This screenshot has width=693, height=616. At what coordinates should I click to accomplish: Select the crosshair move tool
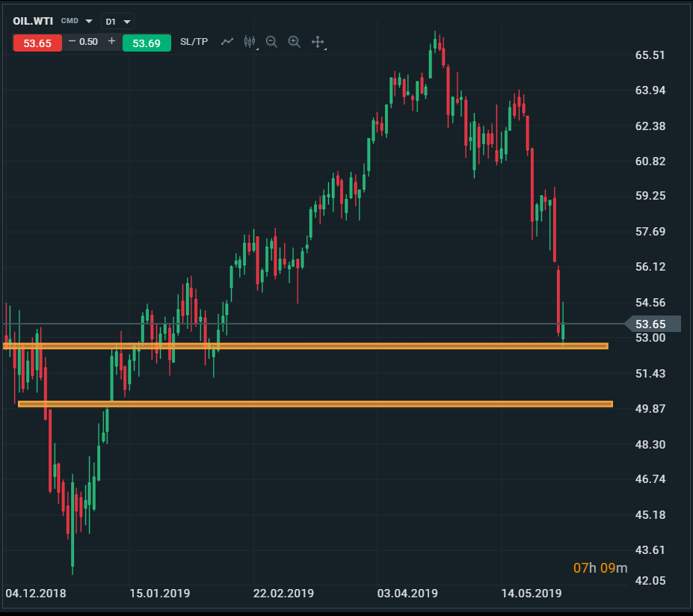click(318, 42)
